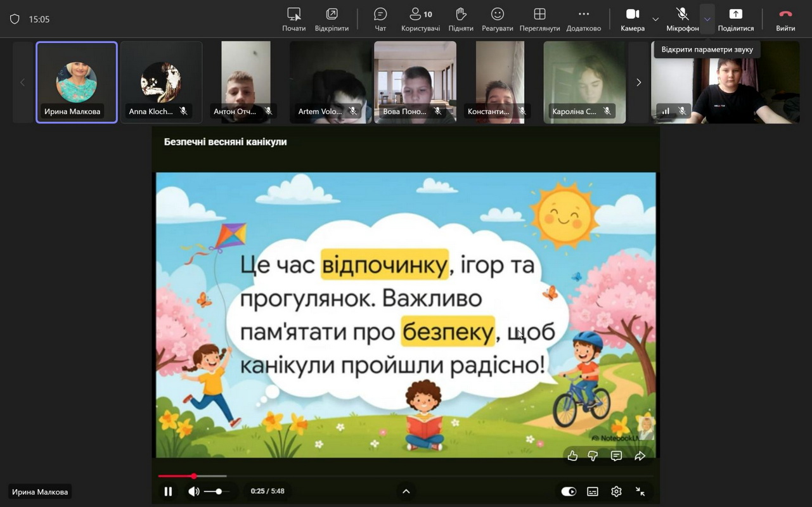Click the Відкріпити pop-out icon
This screenshot has width=812, height=507.
point(332,19)
